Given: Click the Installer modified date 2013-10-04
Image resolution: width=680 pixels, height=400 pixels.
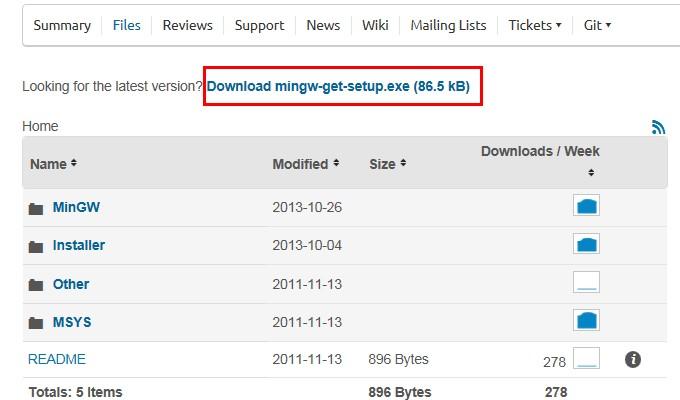Looking at the screenshot, I should [307, 246].
